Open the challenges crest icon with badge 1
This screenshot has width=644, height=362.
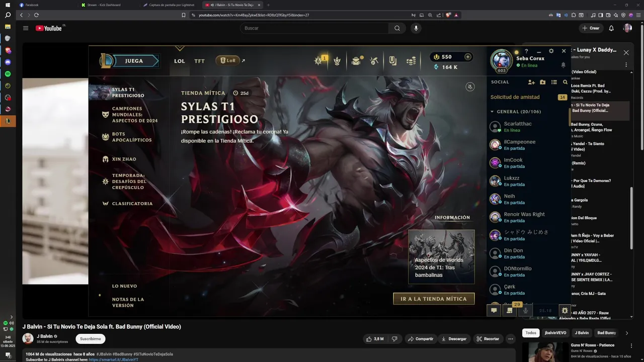[x=319, y=61]
